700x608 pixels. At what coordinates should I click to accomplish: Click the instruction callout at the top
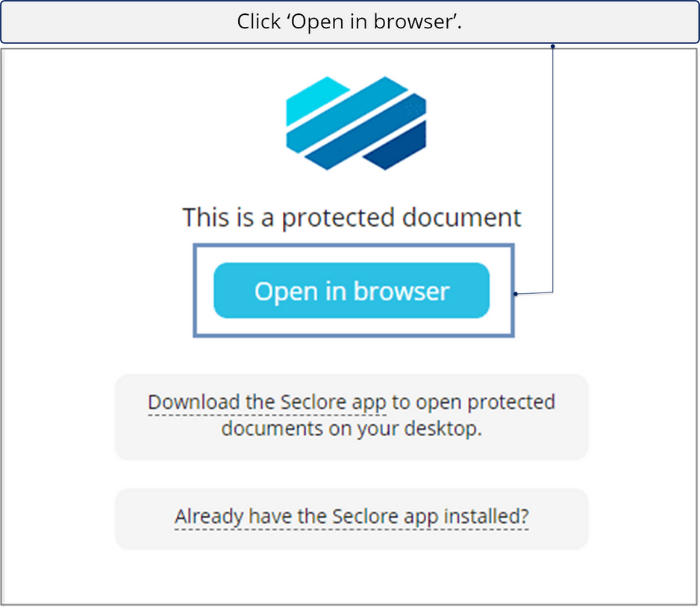tap(350, 21)
